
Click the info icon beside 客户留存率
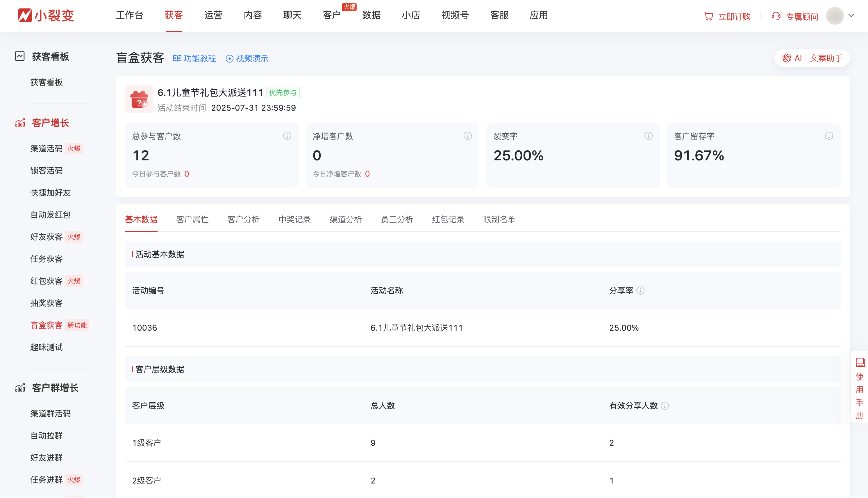829,135
